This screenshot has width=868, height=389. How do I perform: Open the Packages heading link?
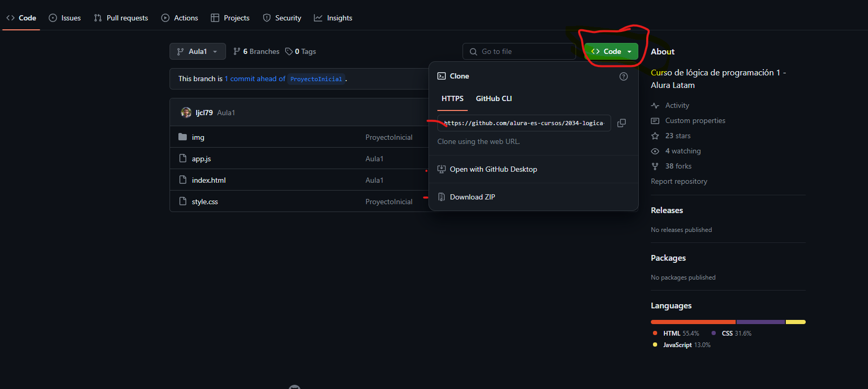click(668, 258)
